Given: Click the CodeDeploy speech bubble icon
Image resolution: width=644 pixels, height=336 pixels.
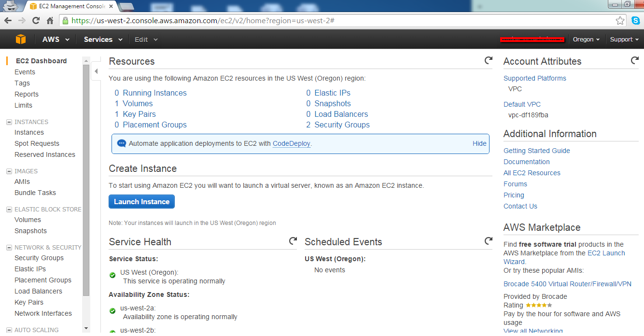Looking at the screenshot, I should click(x=122, y=143).
